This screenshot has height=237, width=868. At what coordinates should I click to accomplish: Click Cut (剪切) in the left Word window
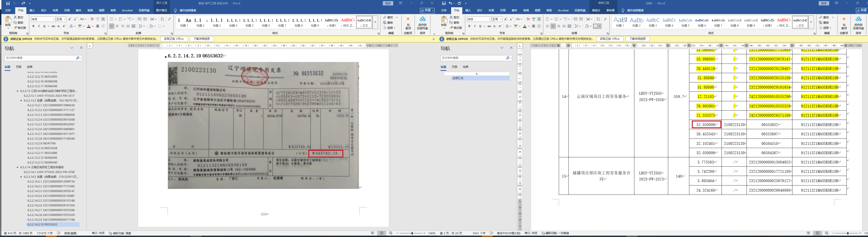point(19,17)
